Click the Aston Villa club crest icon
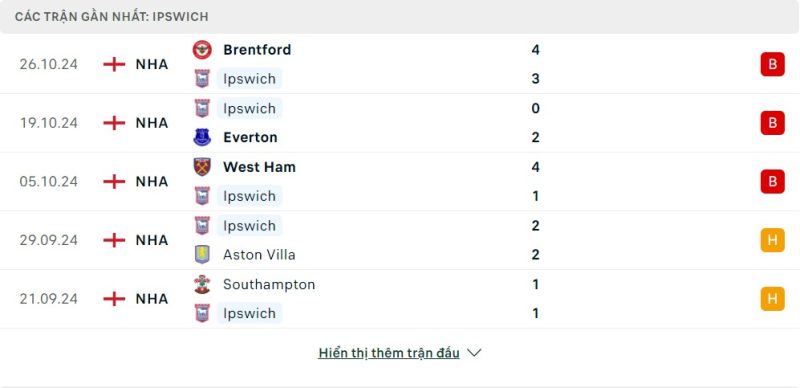Viewport: 800px width, 388px height. 202,254
